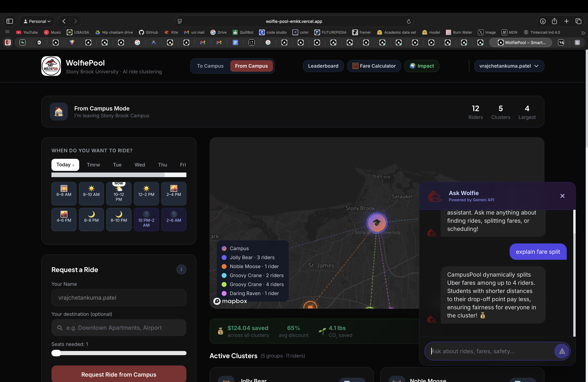Reload the page in address bar
Viewport: 588px width, 382px height.
coord(409,21)
